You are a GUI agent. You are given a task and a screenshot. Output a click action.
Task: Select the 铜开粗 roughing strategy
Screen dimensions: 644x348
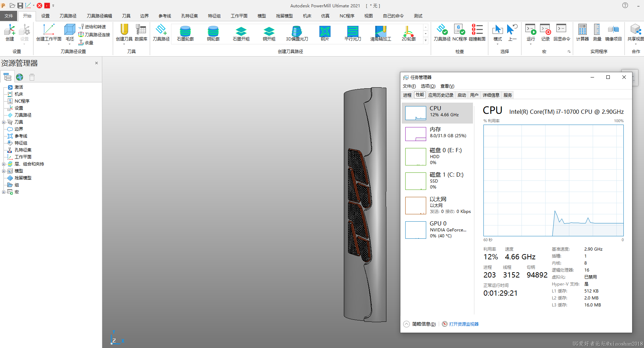[x=269, y=34]
